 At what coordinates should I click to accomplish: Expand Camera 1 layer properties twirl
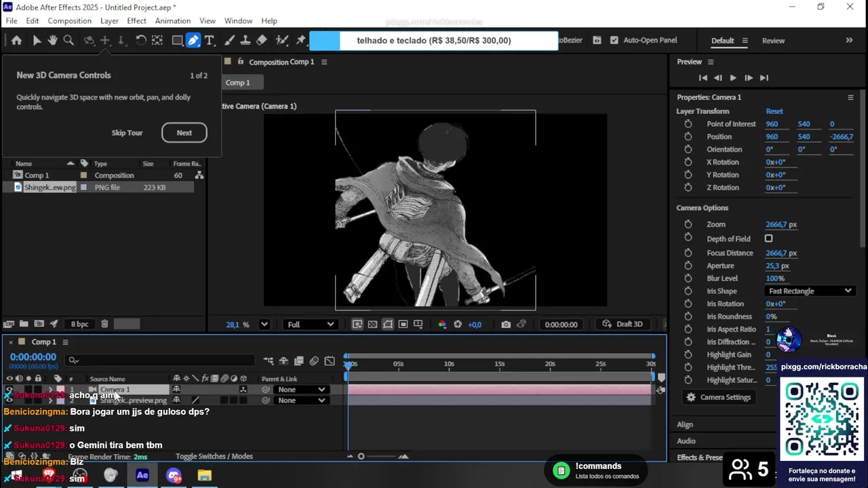pyautogui.click(x=50, y=390)
